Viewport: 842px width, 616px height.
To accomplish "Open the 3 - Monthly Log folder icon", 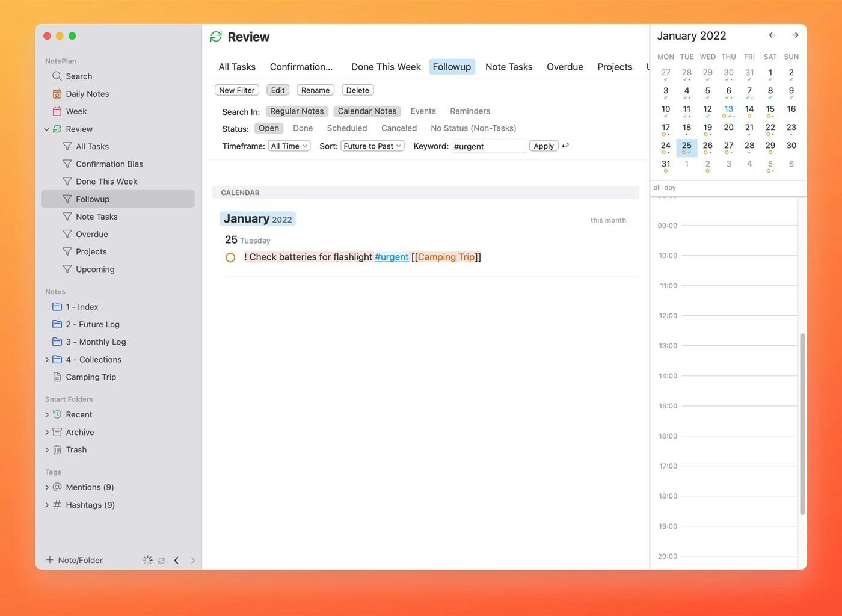I will point(57,342).
